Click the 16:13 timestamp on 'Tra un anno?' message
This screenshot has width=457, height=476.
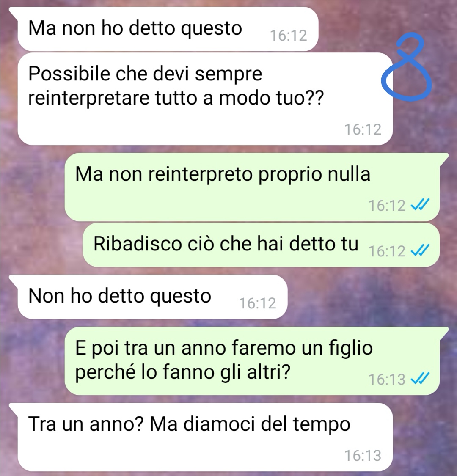tap(363, 456)
